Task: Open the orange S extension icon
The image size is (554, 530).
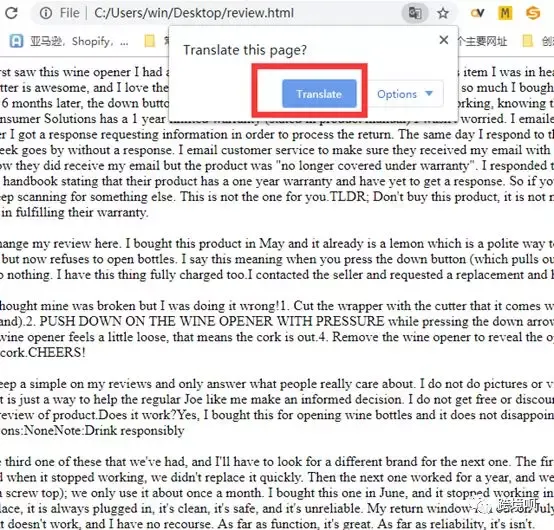Action: click(x=533, y=13)
